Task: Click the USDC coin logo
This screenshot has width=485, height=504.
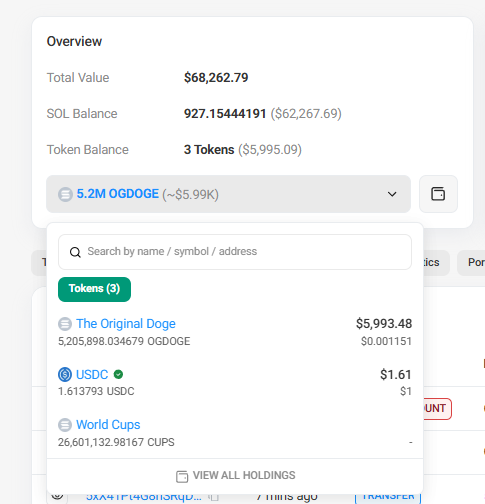Action: point(65,374)
